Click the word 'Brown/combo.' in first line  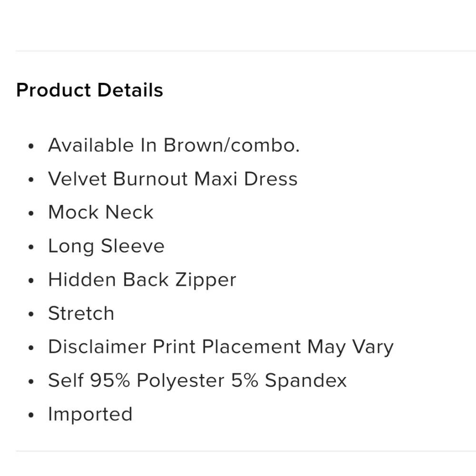[x=232, y=145]
